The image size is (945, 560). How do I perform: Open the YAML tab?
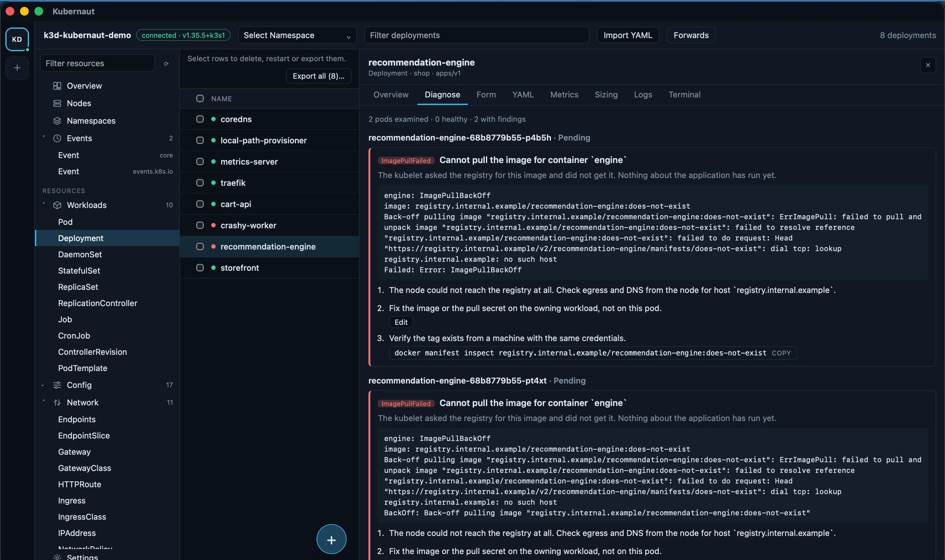(523, 95)
